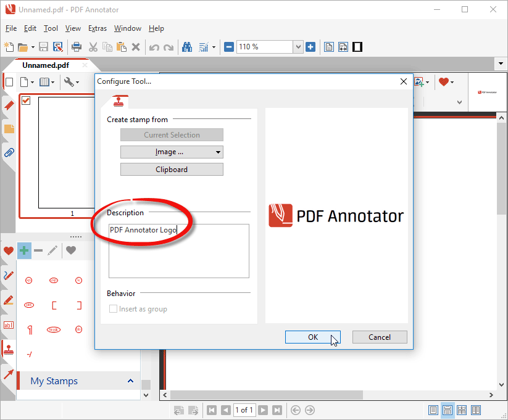The height and width of the screenshot is (420, 508).
Task: Click the Print toolbar icon
Action: tap(77, 47)
